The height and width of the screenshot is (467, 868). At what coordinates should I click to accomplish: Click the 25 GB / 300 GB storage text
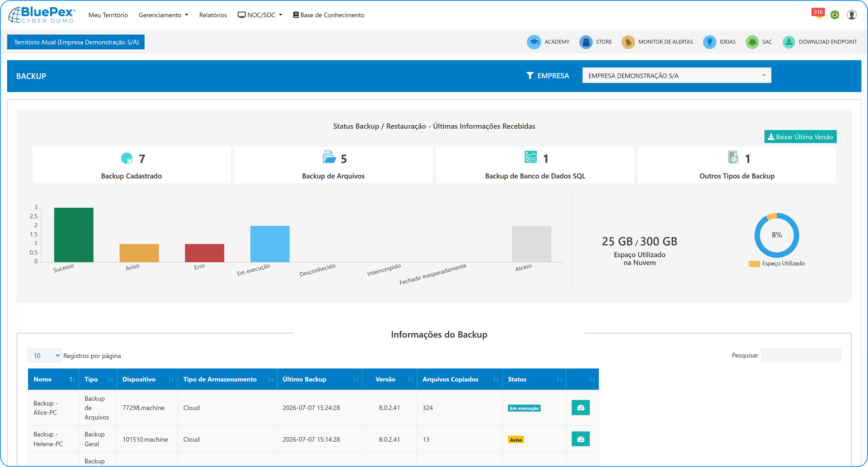click(639, 241)
